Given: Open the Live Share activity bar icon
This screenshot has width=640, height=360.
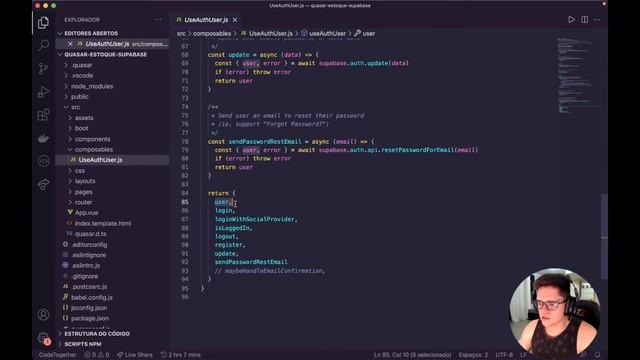Looking at the screenshot, I should tap(43, 184).
